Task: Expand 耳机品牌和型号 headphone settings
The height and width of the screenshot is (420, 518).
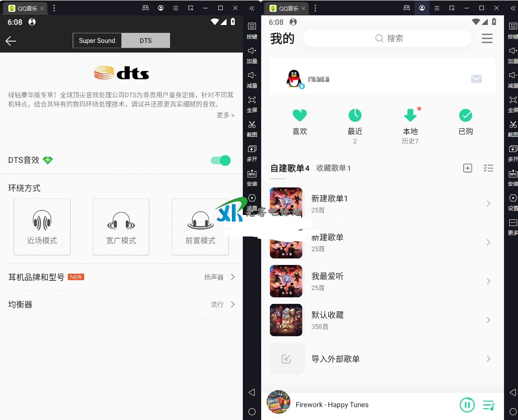Action: click(x=121, y=277)
